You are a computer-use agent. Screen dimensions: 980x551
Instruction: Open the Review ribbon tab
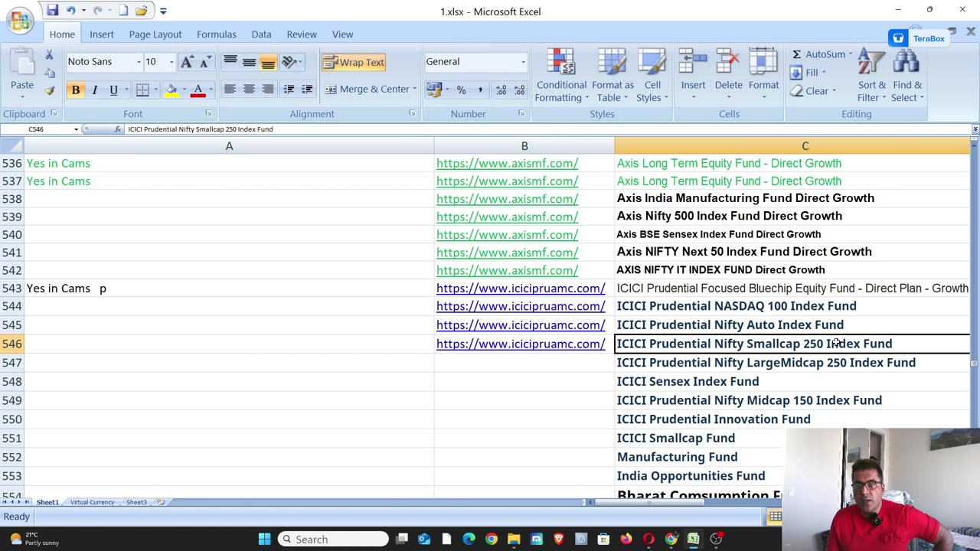point(302,34)
